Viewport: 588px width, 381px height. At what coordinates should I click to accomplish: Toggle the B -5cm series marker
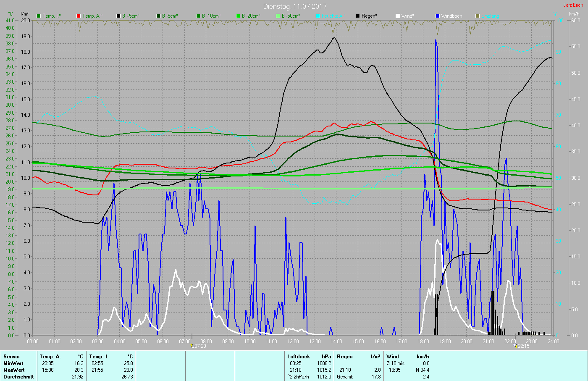(158, 16)
